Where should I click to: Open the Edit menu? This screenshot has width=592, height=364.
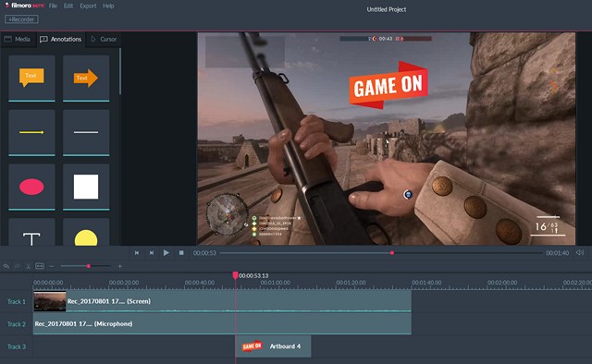68,6
